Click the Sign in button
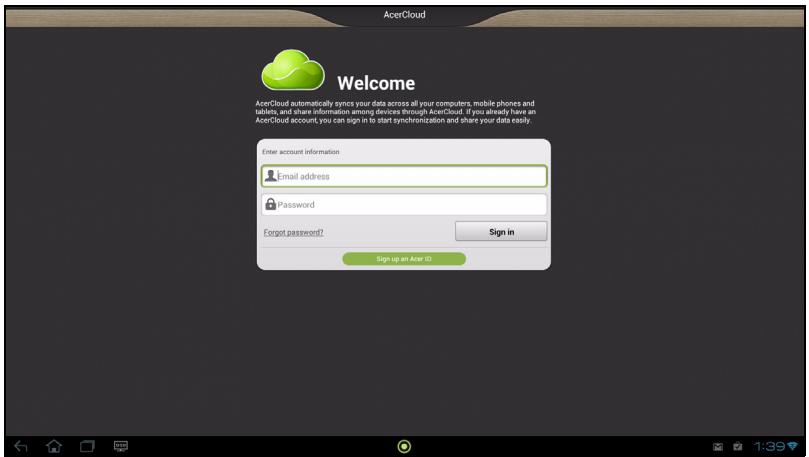809x457 pixels. (x=501, y=232)
